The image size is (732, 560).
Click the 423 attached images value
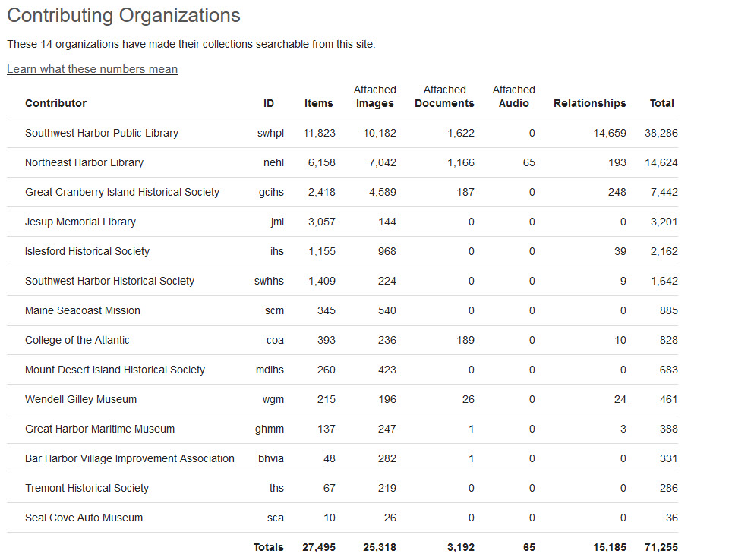click(387, 370)
